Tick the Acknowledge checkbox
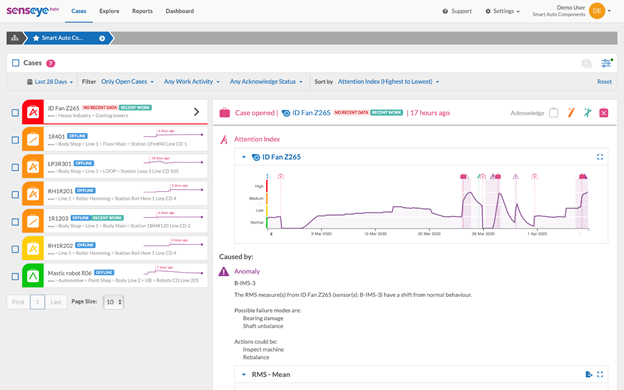 (x=554, y=113)
